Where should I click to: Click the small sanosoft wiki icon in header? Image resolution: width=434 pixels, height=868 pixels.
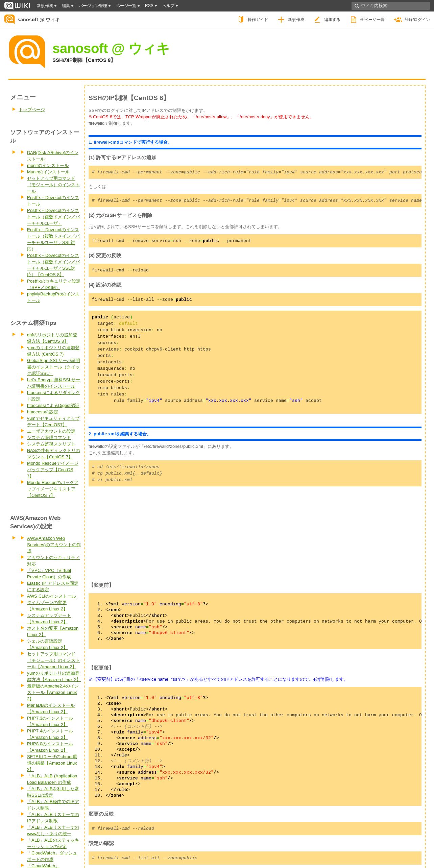pos(9,19)
